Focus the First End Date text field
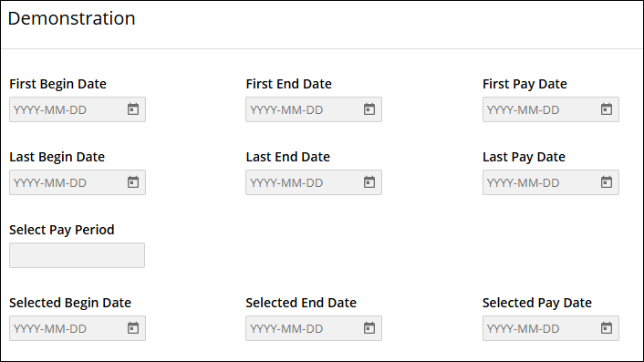The image size is (644, 362). pyautogui.click(x=305, y=109)
